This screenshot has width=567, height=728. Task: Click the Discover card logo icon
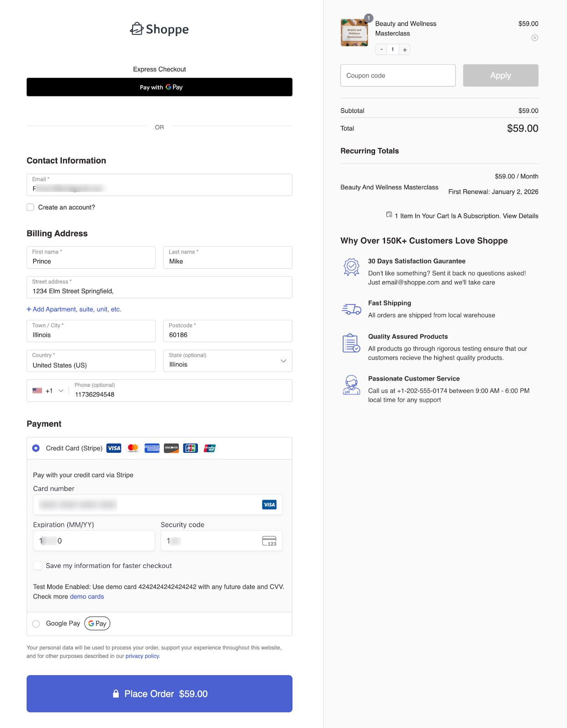click(171, 448)
